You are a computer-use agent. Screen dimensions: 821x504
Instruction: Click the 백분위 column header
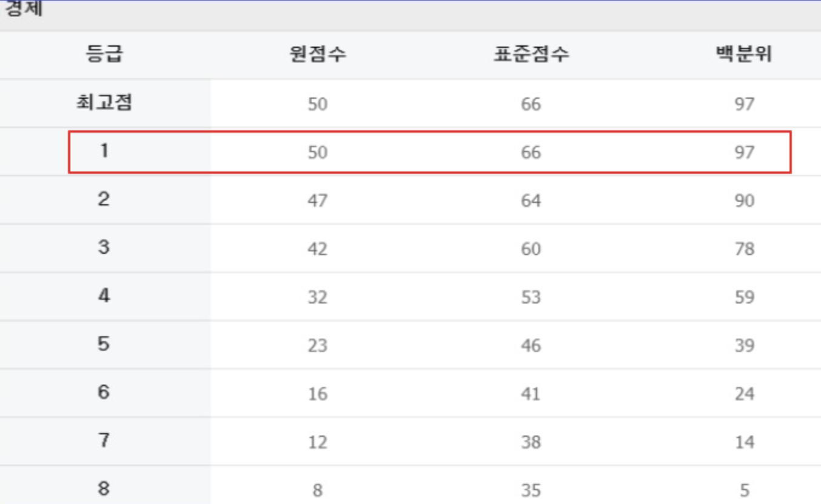tap(743, 55)
